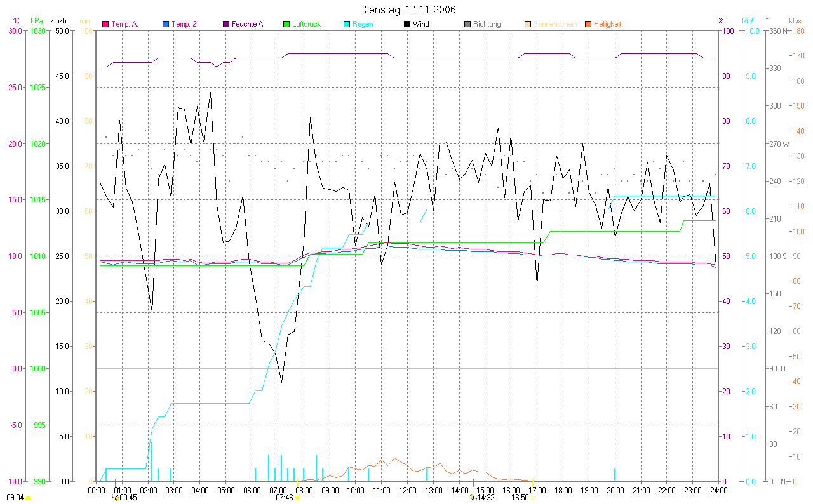
Task: Click the '14:32' moonset time text
Action: click(485, 498)
